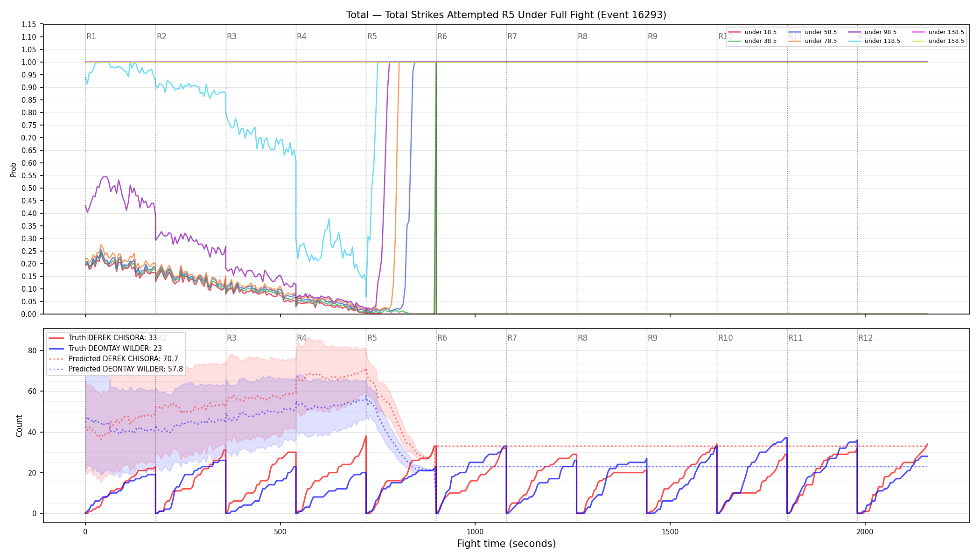The width and height of the screenshot is (980, 560).
Task: Click the R4 round marker in top chart
Action: [x=301, y=36]
